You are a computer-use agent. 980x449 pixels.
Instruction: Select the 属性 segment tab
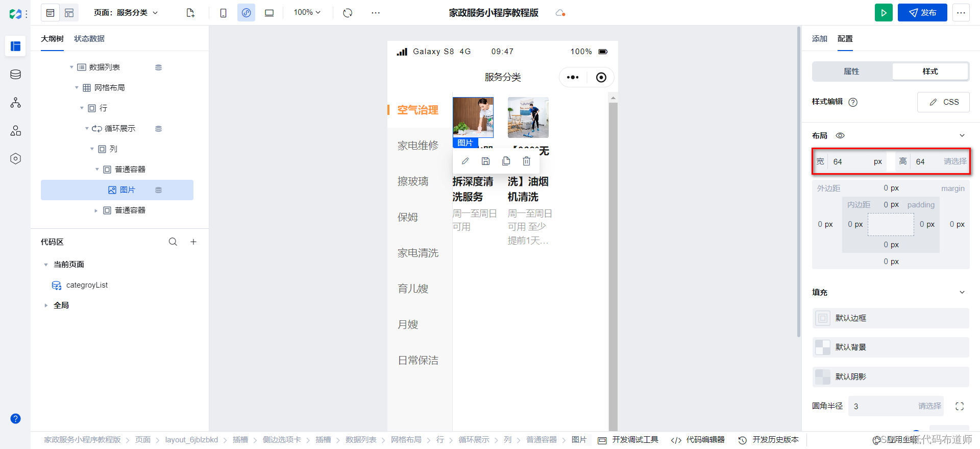click(851, 72)
